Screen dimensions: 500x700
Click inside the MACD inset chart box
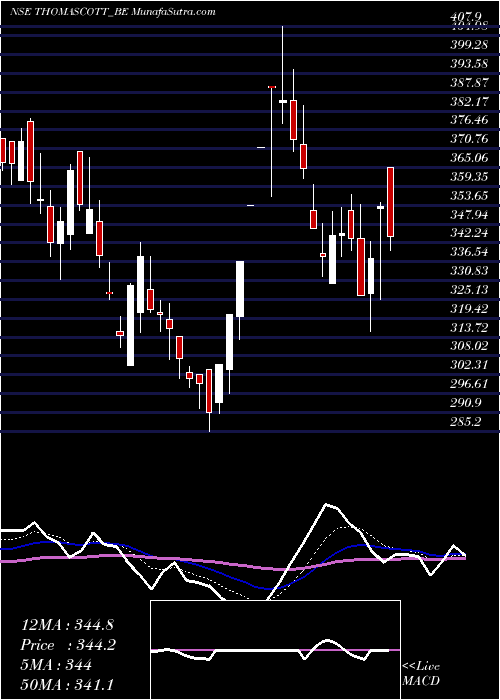275,650
